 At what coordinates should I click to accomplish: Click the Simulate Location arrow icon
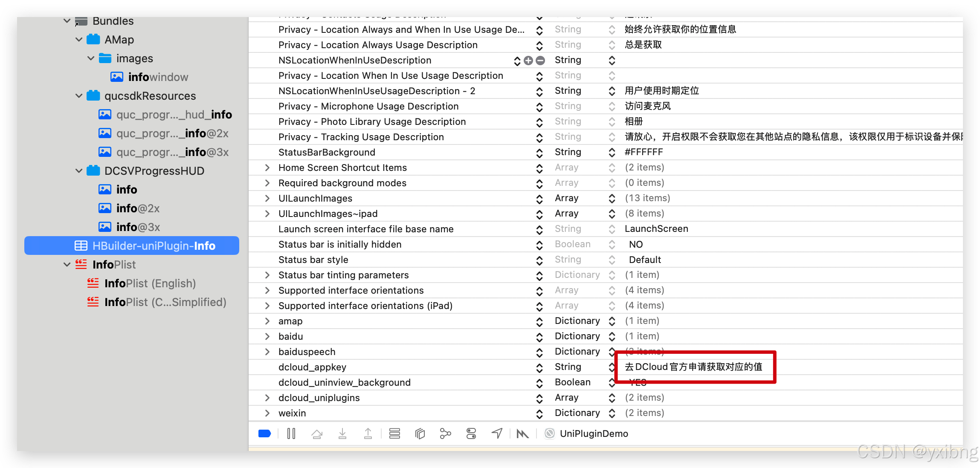[497, 433]
